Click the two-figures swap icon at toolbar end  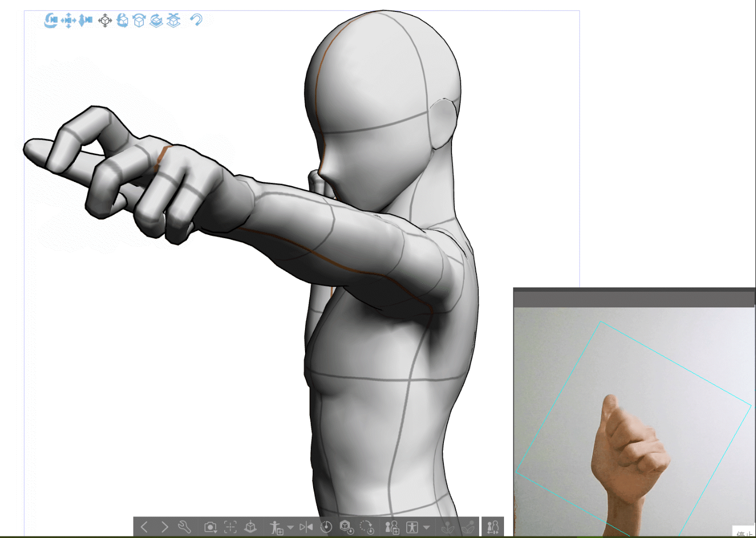pyautogui.click(x=493, y=527)
